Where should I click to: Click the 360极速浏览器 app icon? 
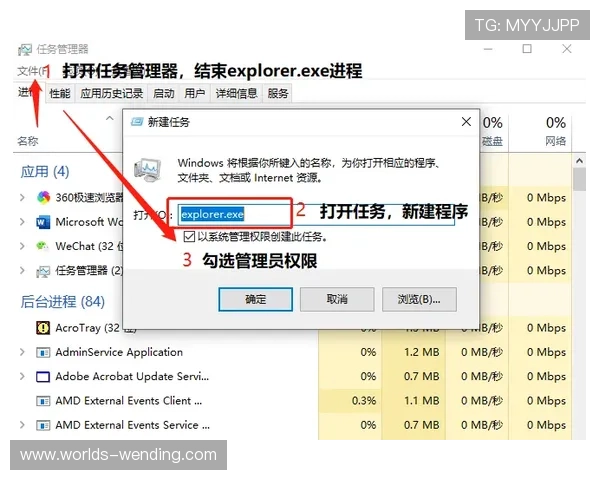coord(43,198)
